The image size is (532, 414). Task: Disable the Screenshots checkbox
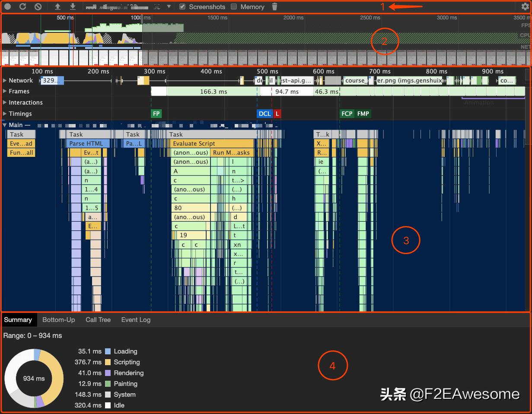point(182,6)
